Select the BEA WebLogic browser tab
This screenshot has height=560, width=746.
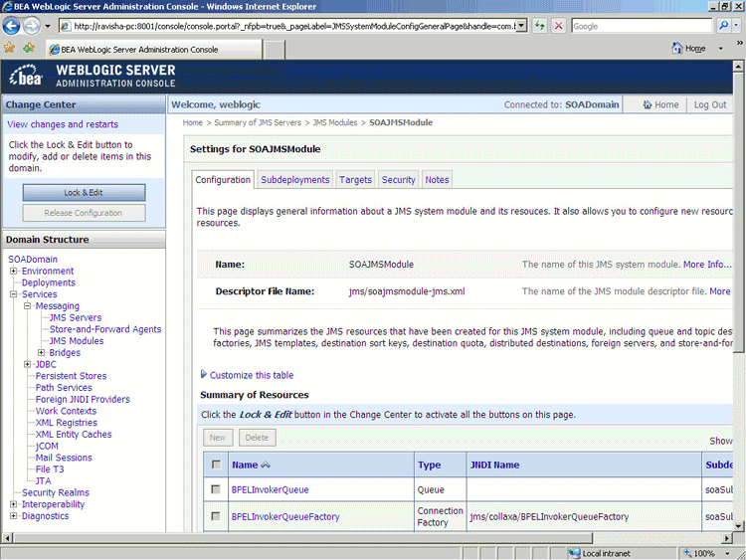click(154, 50)
